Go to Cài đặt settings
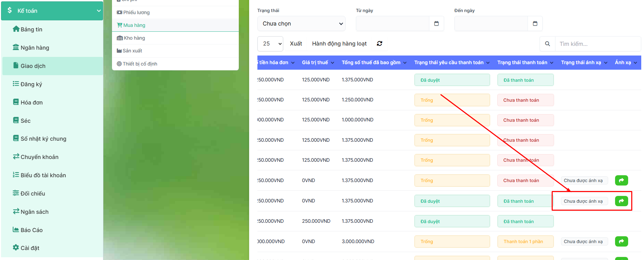Screen dimensions: 644x260 30,248
